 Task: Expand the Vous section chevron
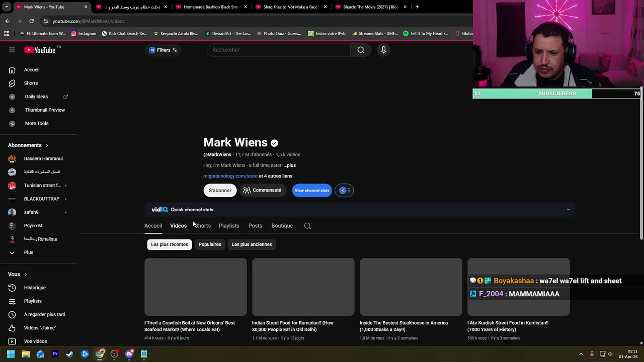point(25,275)
